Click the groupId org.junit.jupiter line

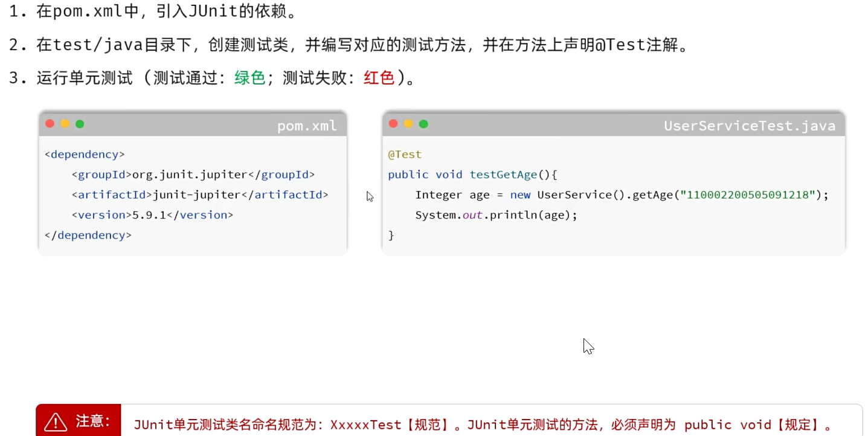(193, 175)
